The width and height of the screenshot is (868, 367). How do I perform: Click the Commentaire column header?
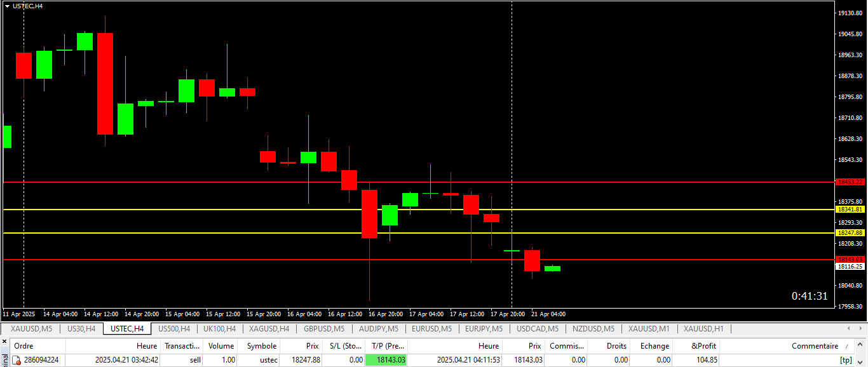pyautogui.click(x=814, y=346)
